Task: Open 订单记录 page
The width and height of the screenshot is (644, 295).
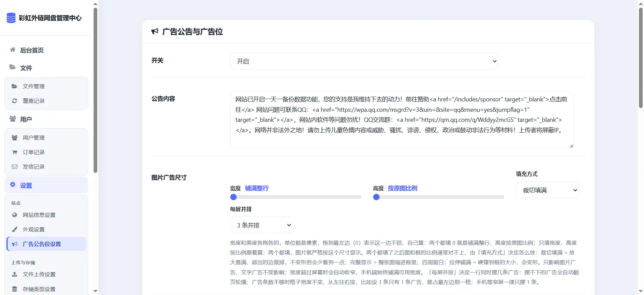Action: 46,152
